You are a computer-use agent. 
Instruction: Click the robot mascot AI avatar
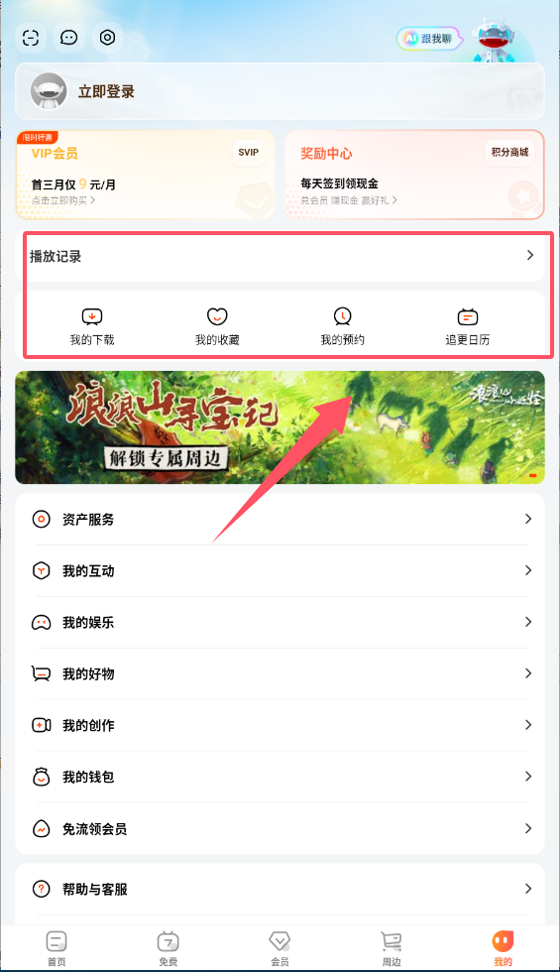coord(494,40)
